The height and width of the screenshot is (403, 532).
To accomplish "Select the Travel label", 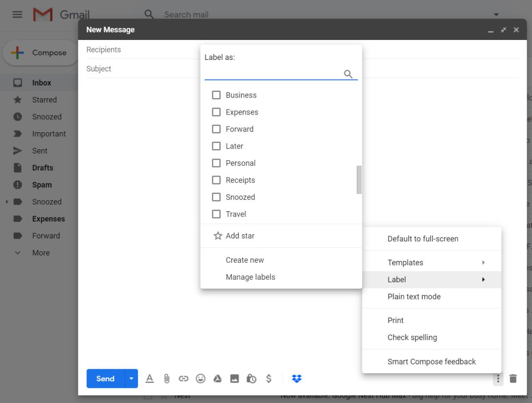I will tap(216, 214).
